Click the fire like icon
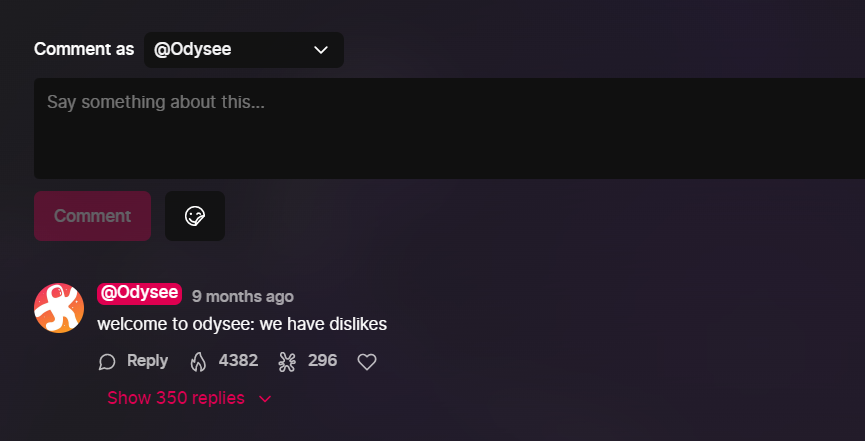 (x=198, y=362)
